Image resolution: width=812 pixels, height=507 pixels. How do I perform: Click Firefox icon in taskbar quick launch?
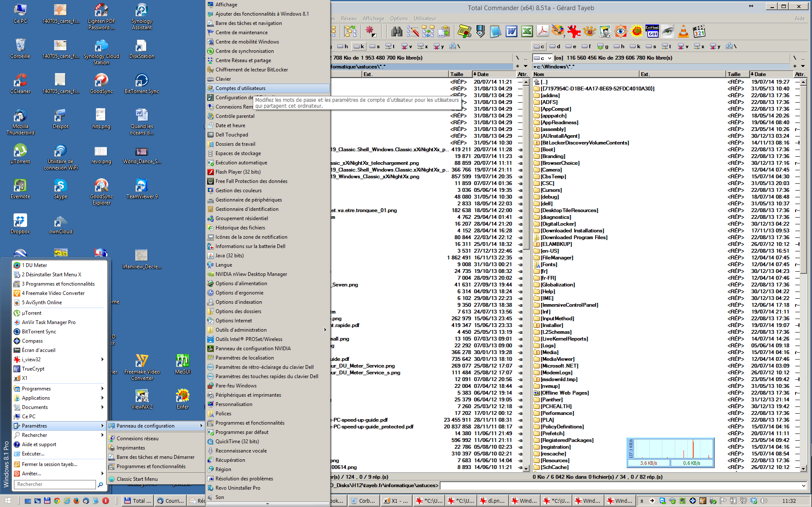(77, 501)
